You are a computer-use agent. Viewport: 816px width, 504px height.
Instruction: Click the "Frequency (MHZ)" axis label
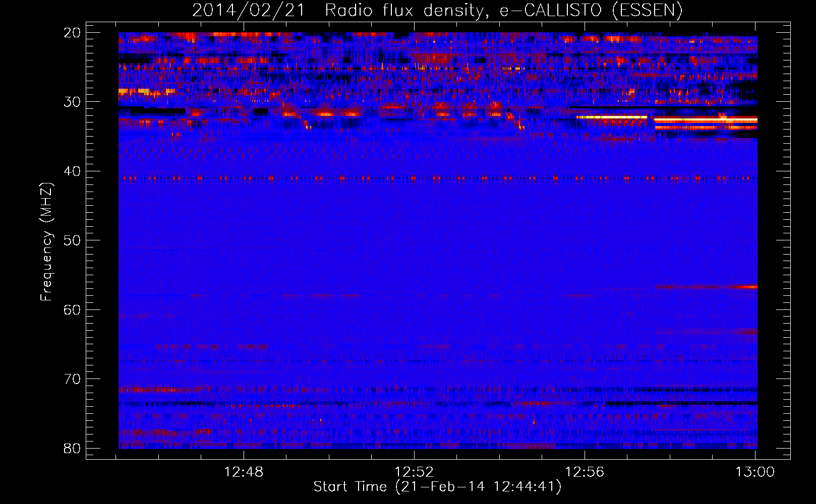pos(46,242)
